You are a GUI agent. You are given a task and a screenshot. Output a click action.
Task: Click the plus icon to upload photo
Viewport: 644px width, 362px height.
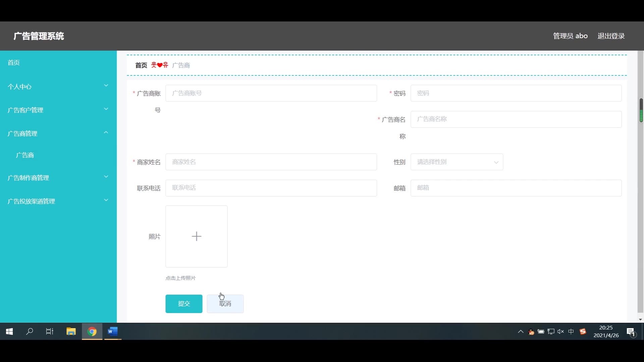pos(197,236)
